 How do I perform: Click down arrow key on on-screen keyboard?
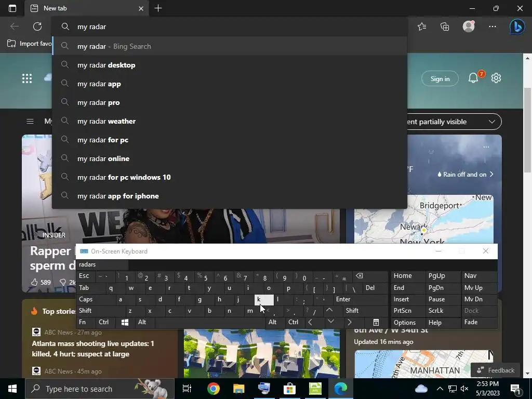tap(331, 322)
